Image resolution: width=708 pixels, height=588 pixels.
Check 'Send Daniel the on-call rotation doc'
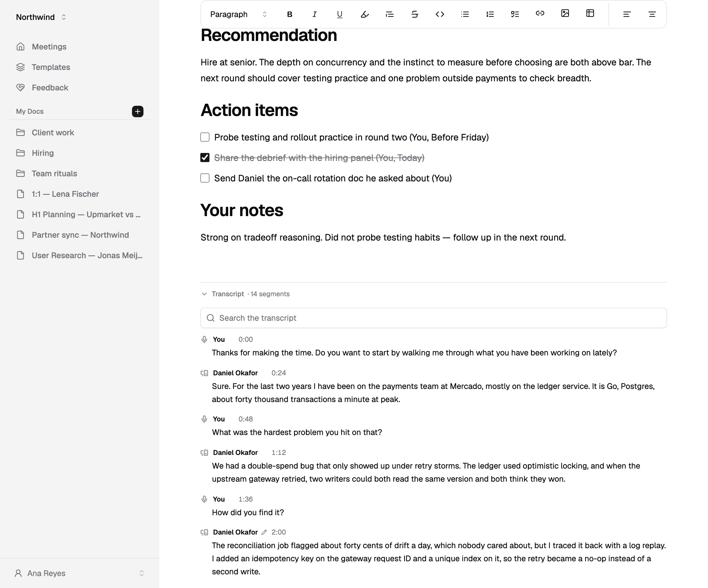pyautogui.click(x=205, y=178)
